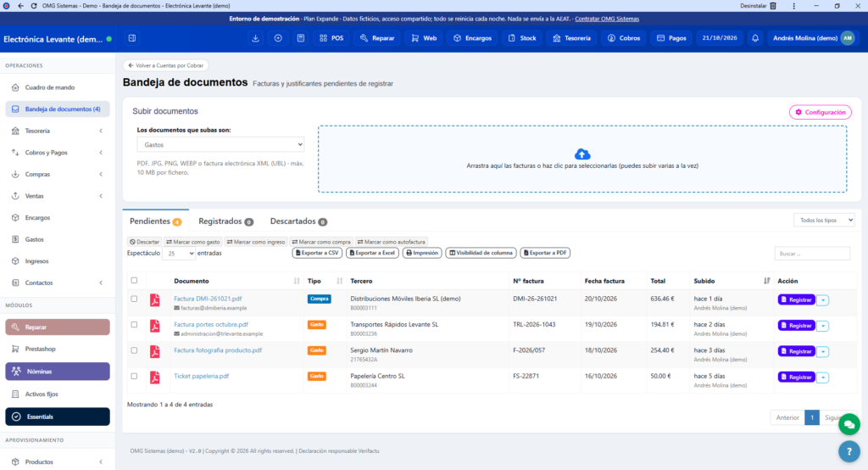Click the cloud upload icon in drop zone
The width and height of the screenshot is (868, 470).
(x=581, y=154)
